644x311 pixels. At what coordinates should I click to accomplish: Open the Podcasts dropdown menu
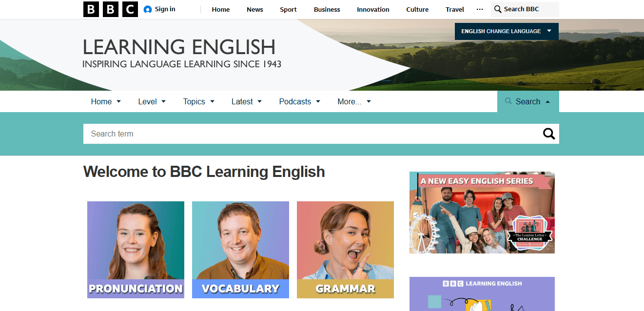point(300,101)
